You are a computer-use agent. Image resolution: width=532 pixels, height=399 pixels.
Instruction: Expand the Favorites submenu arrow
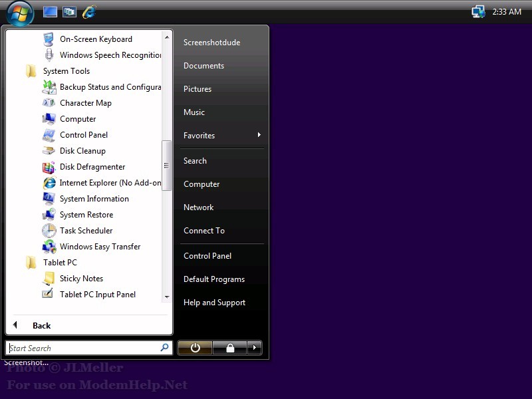259,135
